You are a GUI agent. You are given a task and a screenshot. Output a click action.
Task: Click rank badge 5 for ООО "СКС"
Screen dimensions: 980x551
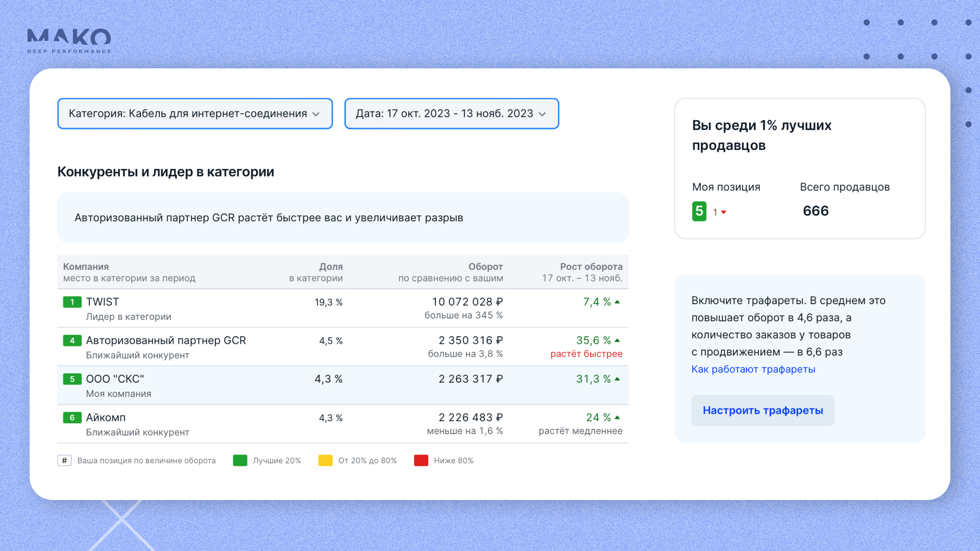click(x=72, y=379)
